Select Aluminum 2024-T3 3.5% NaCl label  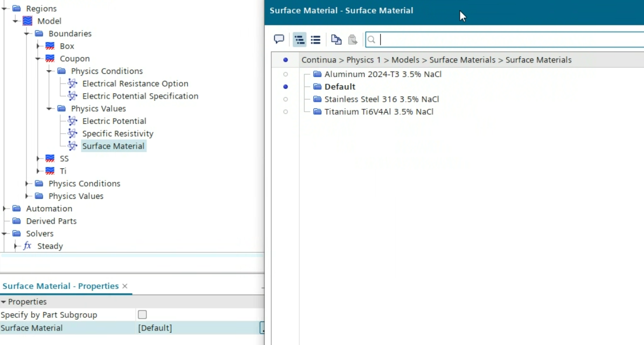coord(383,74)
